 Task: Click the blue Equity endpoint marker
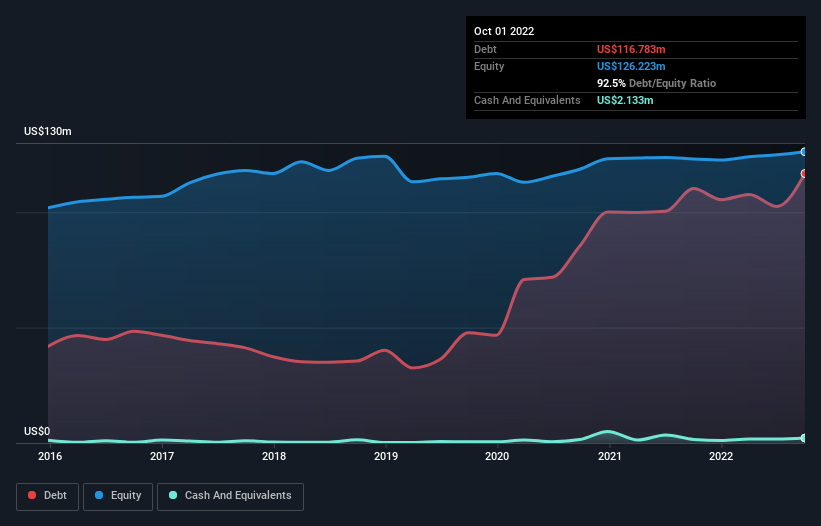pyautogui.click(x=804, y=152)
